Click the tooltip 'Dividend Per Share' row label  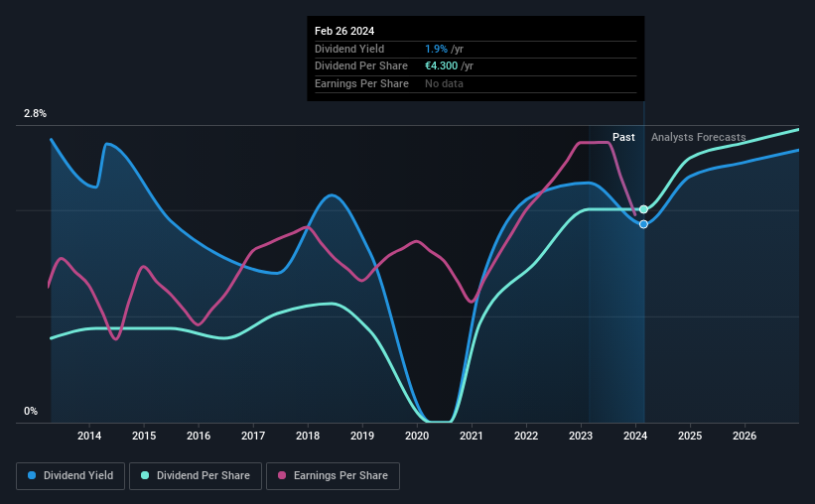click(x=361, y=66)
